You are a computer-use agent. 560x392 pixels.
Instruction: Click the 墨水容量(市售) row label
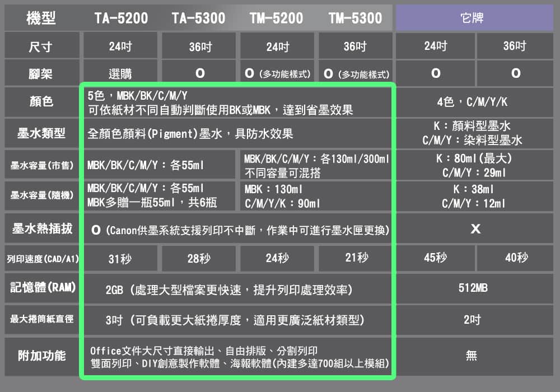click(x=42, y=165)
